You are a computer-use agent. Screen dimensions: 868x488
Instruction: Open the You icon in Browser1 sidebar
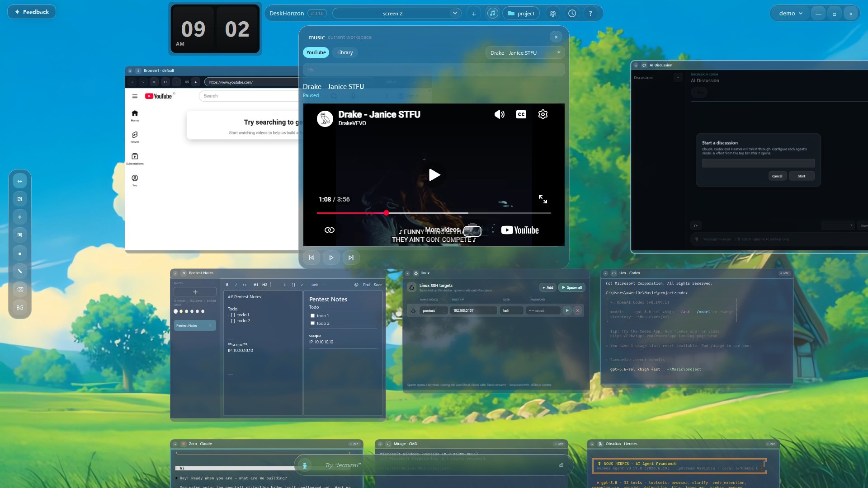(135, 181)
